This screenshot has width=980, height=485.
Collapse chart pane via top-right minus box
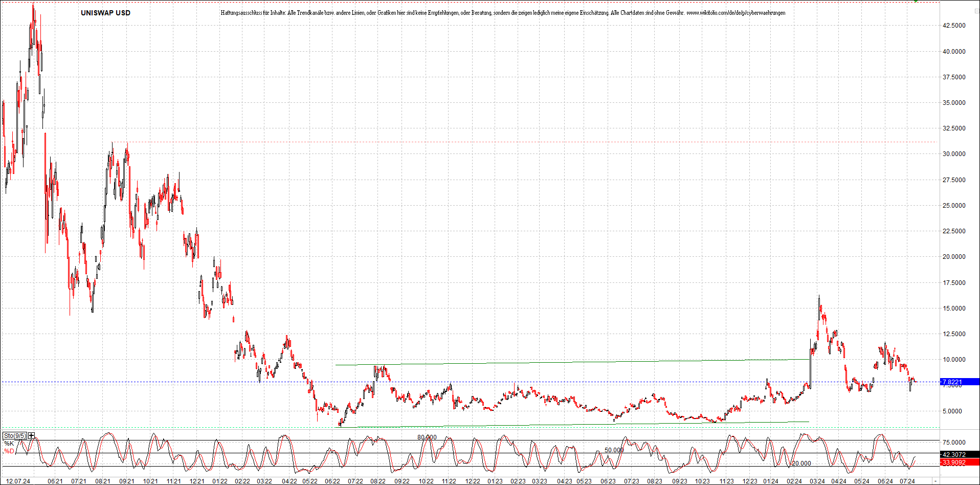976,11
